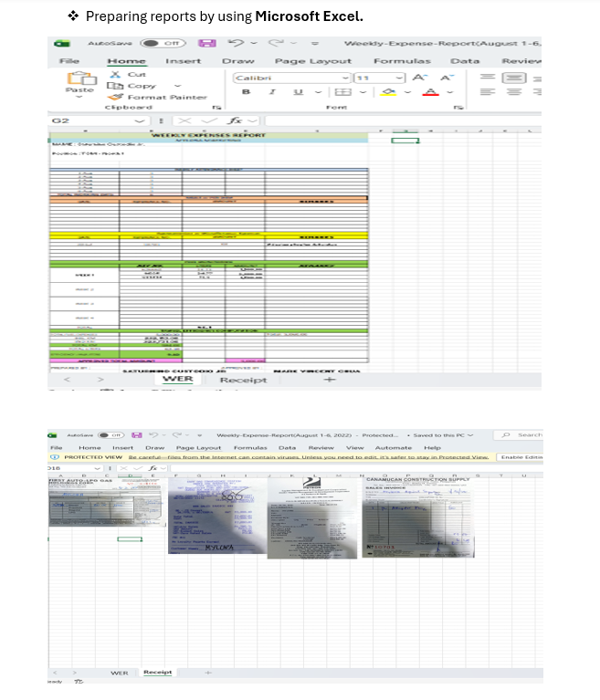The height and width of the screenshot is (700, 600).
Task: Click the CANAMUCAN CONSTRUCTION SUPPLY receipt image
Action: [418, 517]
